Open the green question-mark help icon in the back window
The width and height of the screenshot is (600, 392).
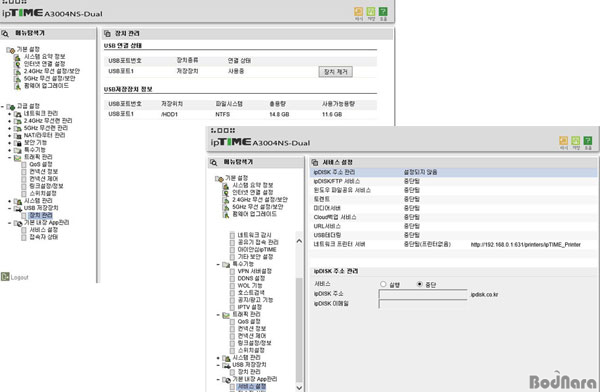point(383,11)
